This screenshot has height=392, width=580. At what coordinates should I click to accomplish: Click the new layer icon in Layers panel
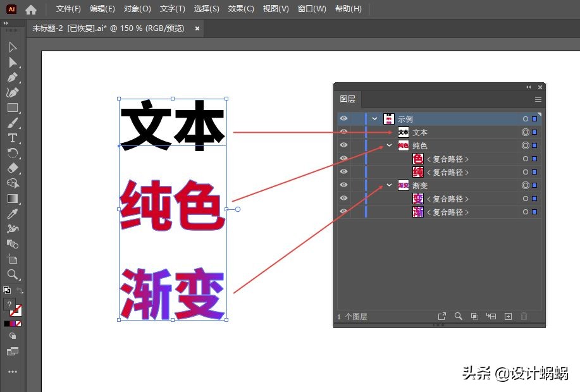[508, 316]
